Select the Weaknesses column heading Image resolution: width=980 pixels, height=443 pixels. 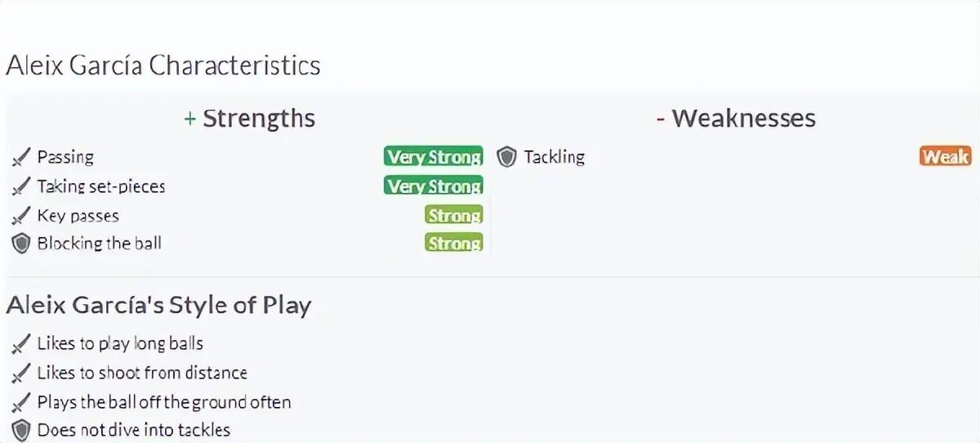(x=736, y=118)
